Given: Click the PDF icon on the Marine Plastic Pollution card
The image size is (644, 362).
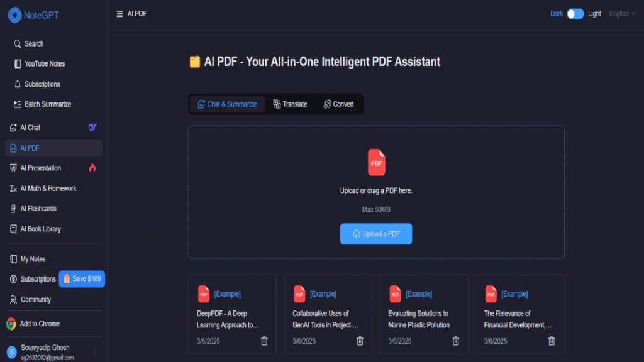Looking at the screenshot, I should [x=395, y=294].
